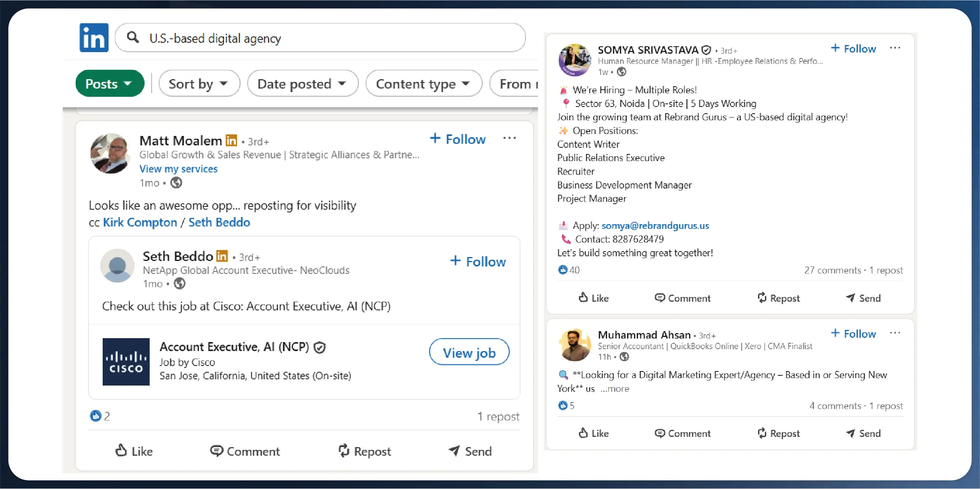Click the search magnifier icon
Image resolution: width=980 pixels, height=489 pixels.
[x=133, y=38]
